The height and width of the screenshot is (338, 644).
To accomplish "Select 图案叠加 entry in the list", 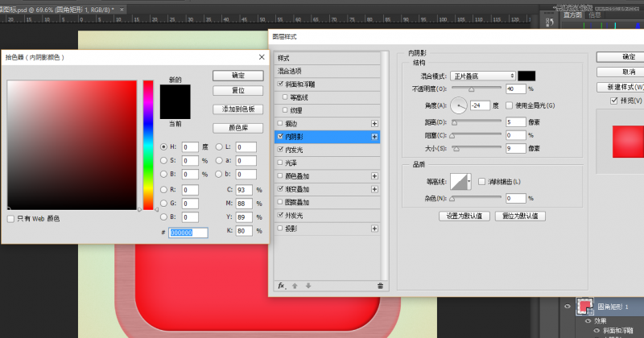I will [327, 203].
